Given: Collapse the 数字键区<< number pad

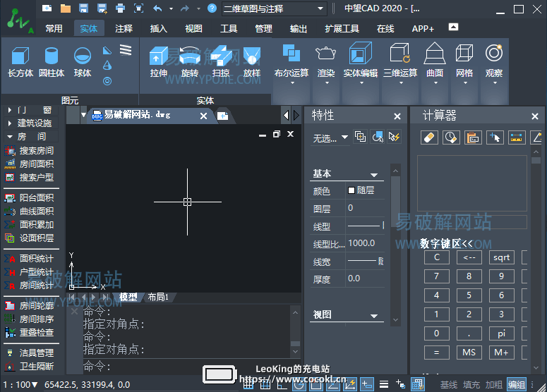Looking at the screenshot, I should click(447, 243).
